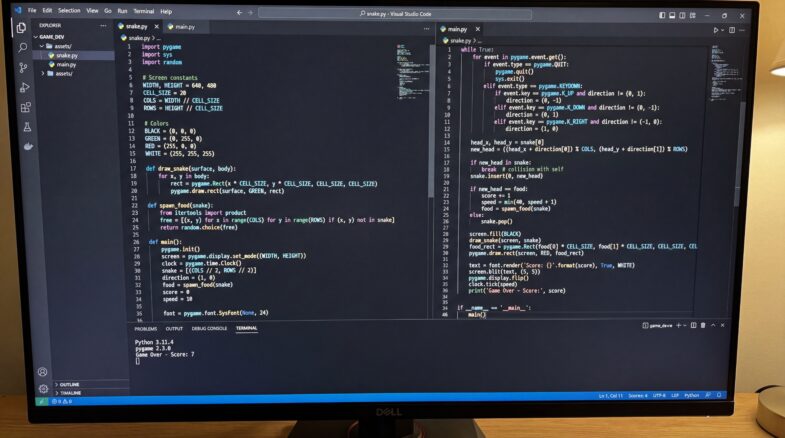
Task: Open the Terminal menu
Action: pos(144,11)
